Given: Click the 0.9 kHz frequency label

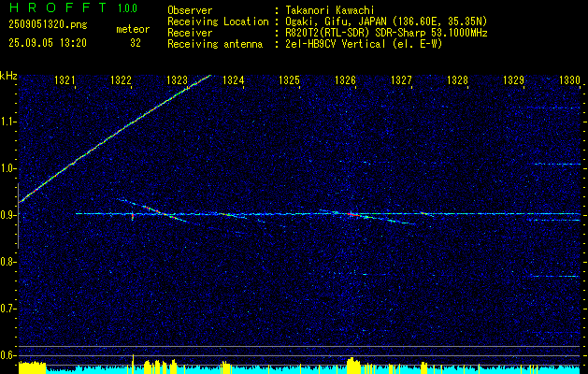Looking at the screenshot, I should tap(8, 215).
